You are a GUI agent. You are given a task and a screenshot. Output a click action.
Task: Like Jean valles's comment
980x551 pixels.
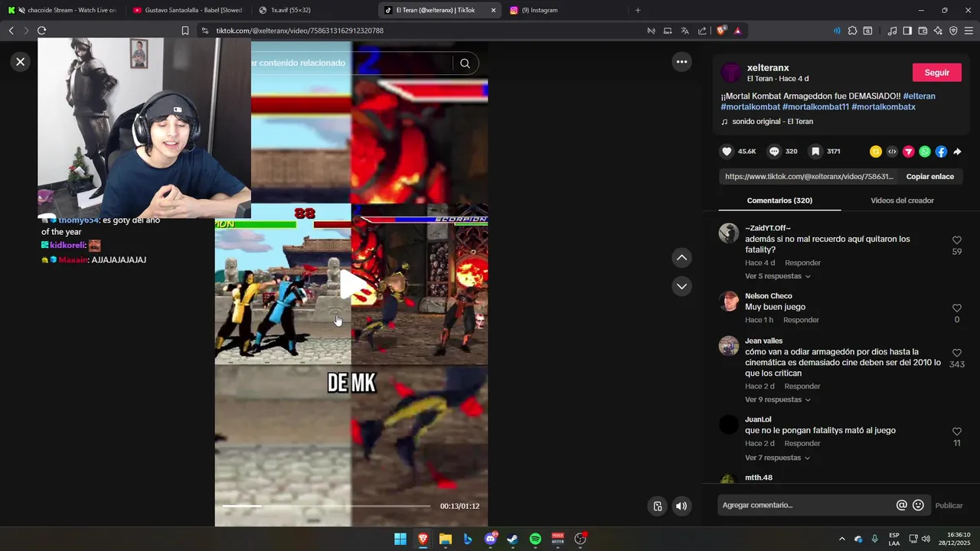pos(956,354)
